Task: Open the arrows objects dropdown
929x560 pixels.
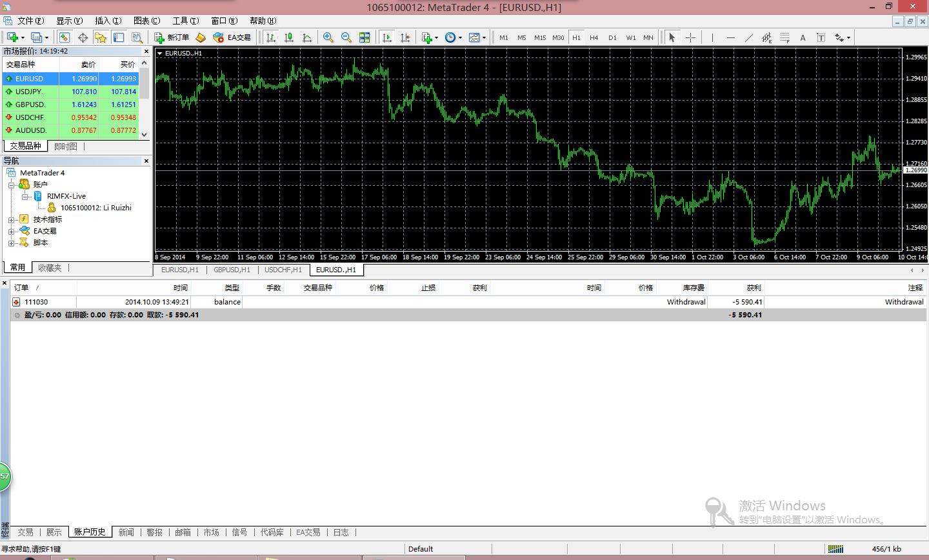Action: tap(843, 37)
